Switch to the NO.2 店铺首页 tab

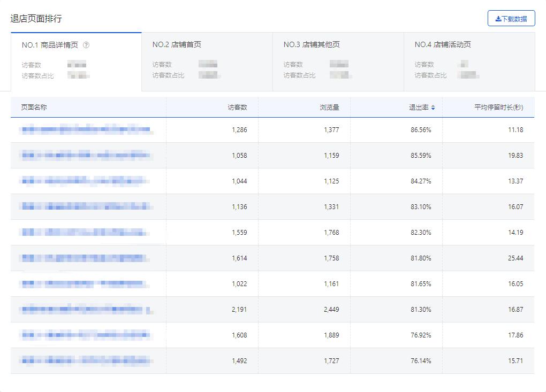click(207, 62)
